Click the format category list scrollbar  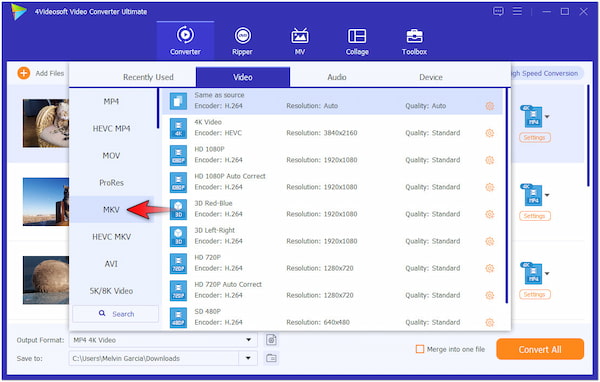pyautogui.click(x=157, y=109)
